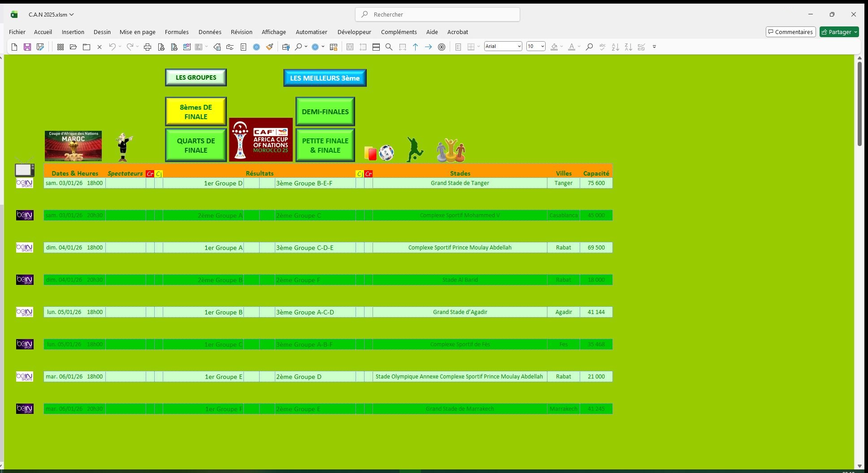This screenshot has width=868, height=473.
Task: Open the Développeur menu tab
Action: click(x=354, y=32)
